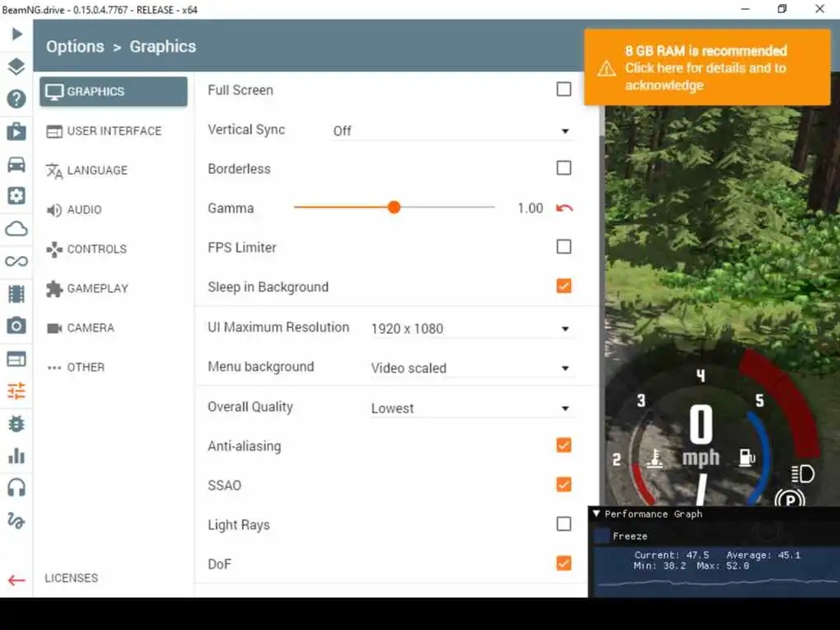This screenshot has width=840, height=630.
Task: Open the UI Maximum Resolution dropdown
Action: point(472,328)
